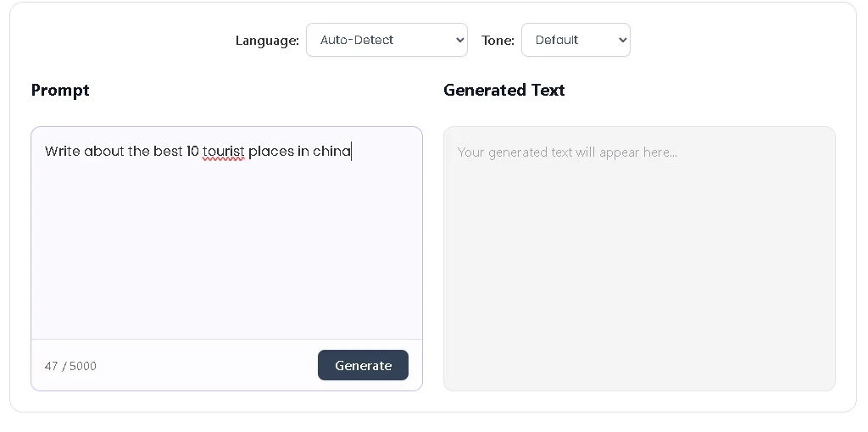The height and width of the screenshot is (432, 868).
Task: Click the Tone dropdown chevron arrow
Action: [623, 40]
